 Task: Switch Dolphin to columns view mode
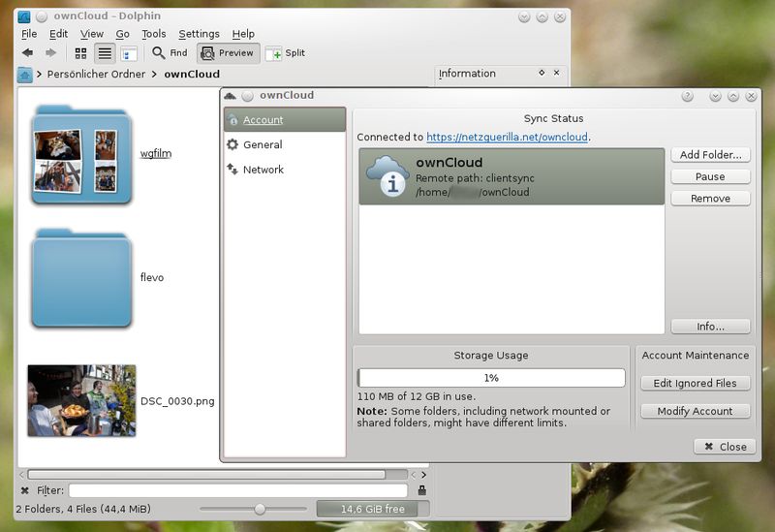click(129, 53)
